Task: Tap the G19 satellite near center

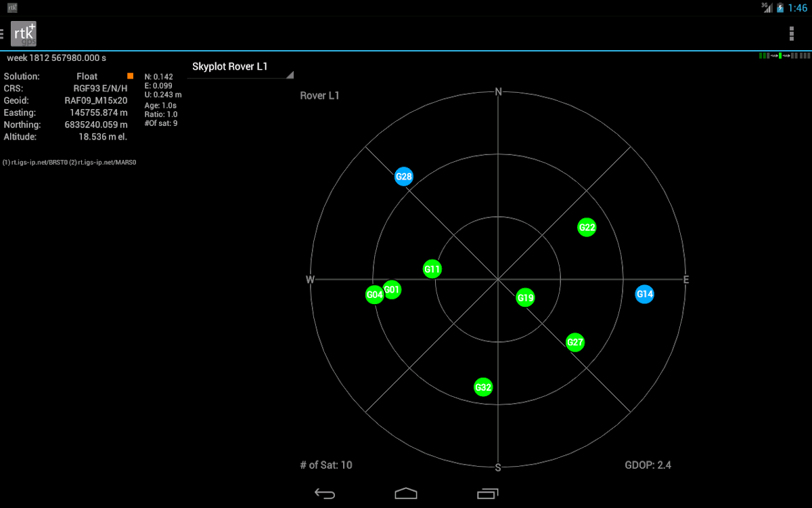Action: click(x=525, y=297)
